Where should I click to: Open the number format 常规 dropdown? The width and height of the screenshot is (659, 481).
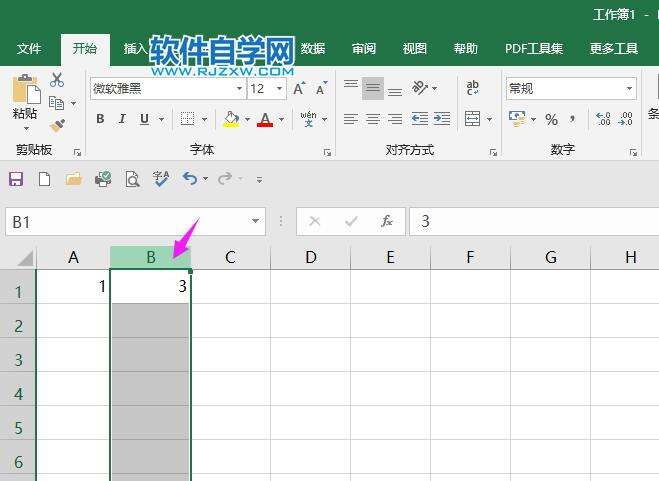click(x=629, y=88)
